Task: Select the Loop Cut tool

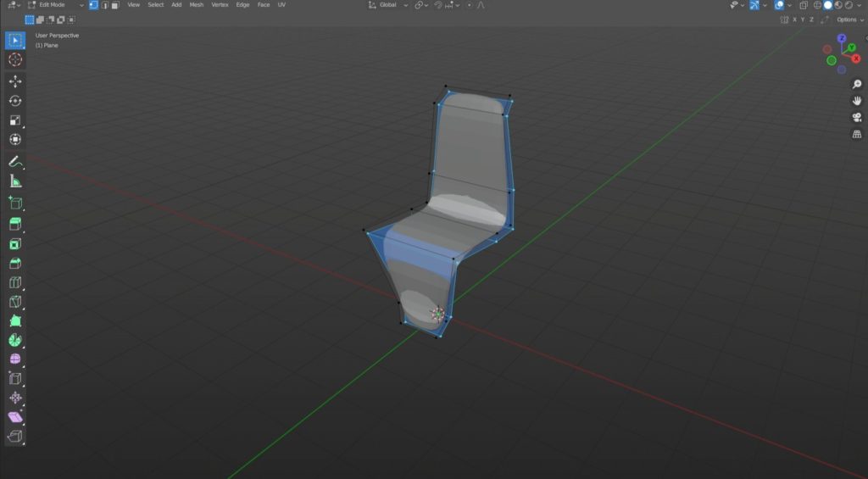Action: (15, 282)
